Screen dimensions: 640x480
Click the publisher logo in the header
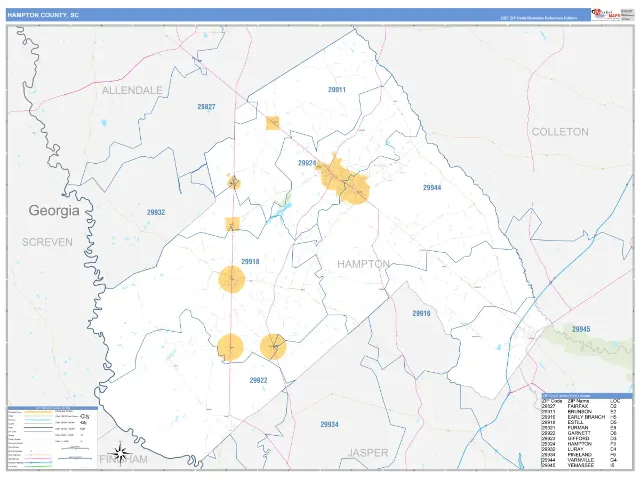[606, 14]
